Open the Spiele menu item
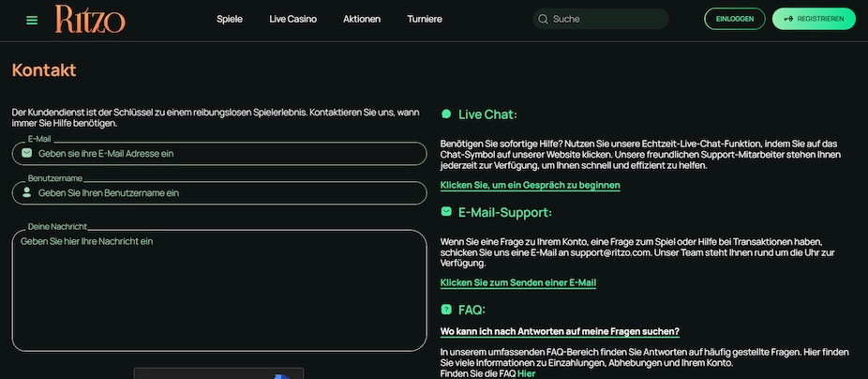Viewport: 868px width, 379px height. (230, 19)
